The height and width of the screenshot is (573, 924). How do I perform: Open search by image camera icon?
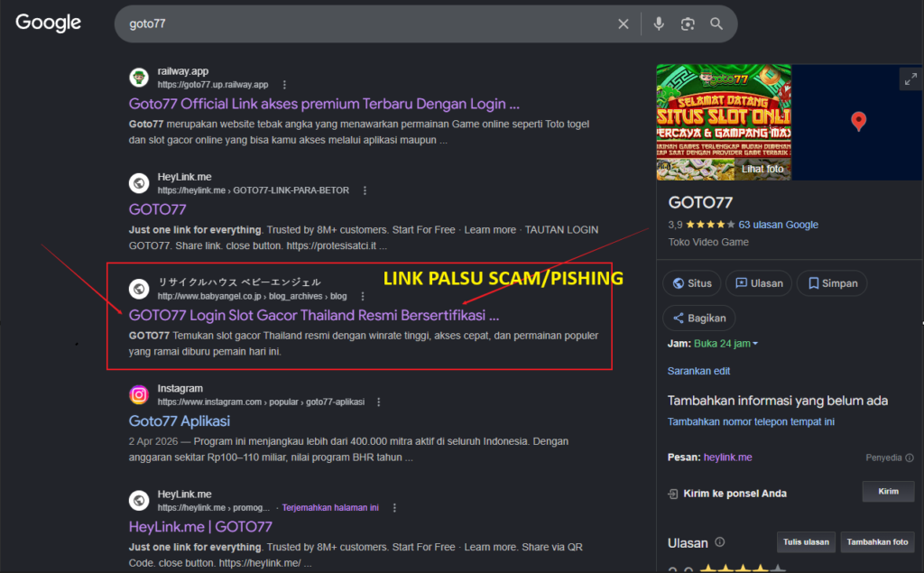pos(688,23)
